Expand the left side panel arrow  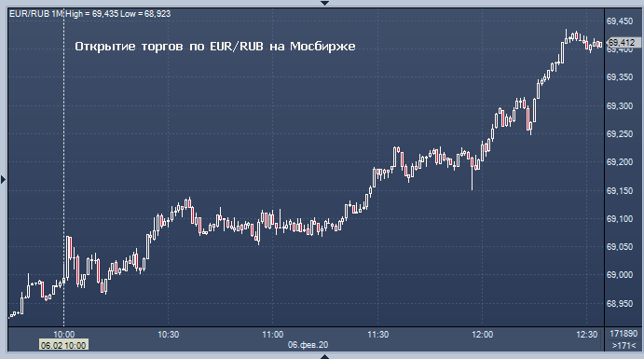4,179
